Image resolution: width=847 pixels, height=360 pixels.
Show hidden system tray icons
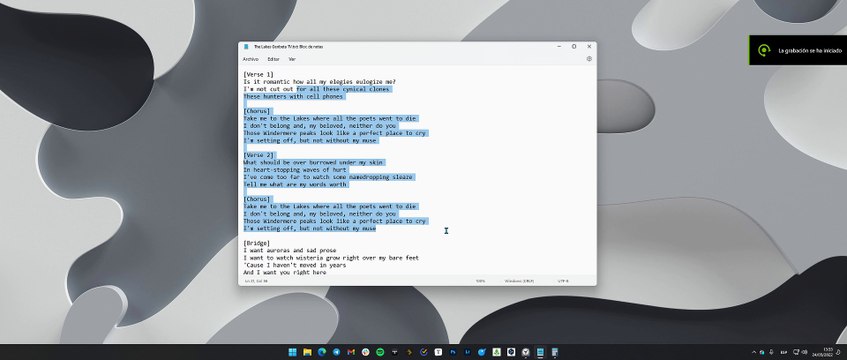pyautogui.click(x=754, y=352)
